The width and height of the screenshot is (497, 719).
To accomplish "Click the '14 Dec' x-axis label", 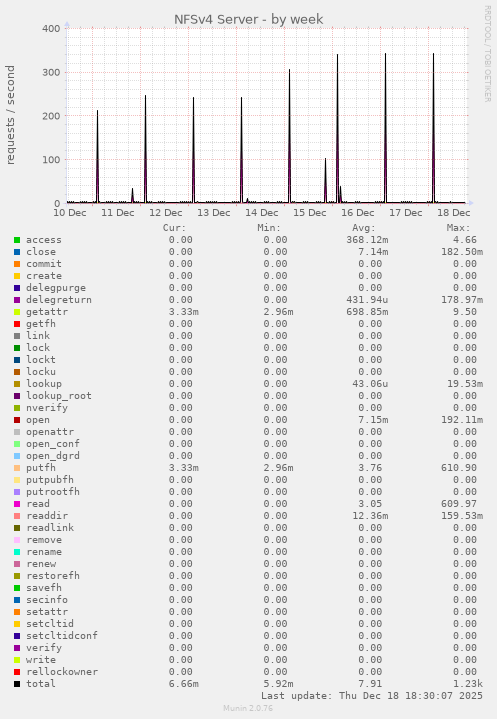I will [x=262, y=213].
